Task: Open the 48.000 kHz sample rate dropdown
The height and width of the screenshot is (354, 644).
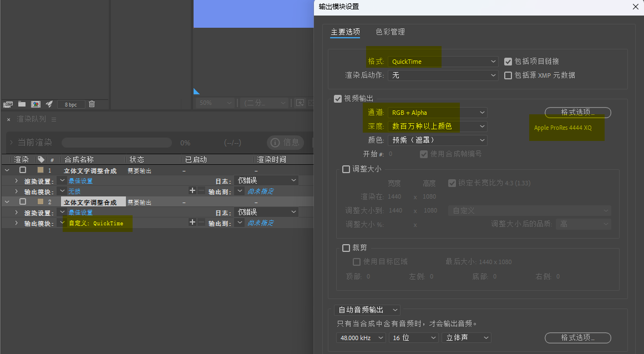Action: click(361, 337)
